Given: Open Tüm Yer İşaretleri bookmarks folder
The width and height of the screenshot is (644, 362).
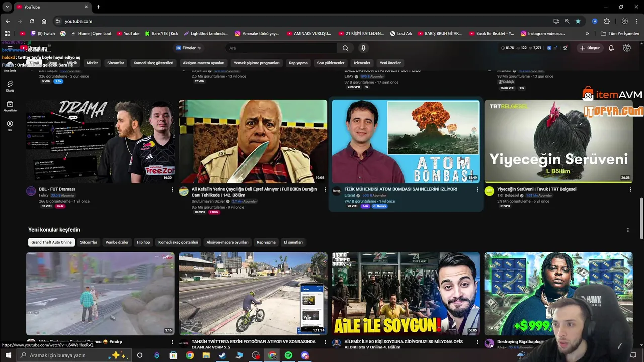Looking at the screenshot, I should point(620,34).
